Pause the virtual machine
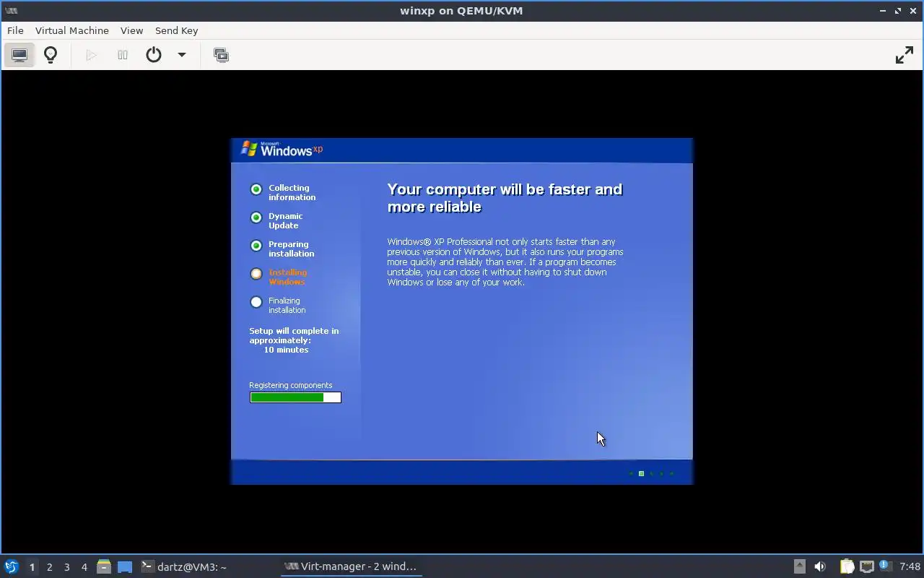 tap(123, 55)
